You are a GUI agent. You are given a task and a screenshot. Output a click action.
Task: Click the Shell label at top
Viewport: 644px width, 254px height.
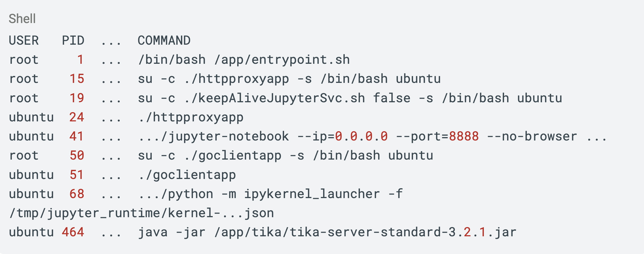(22, 19)
